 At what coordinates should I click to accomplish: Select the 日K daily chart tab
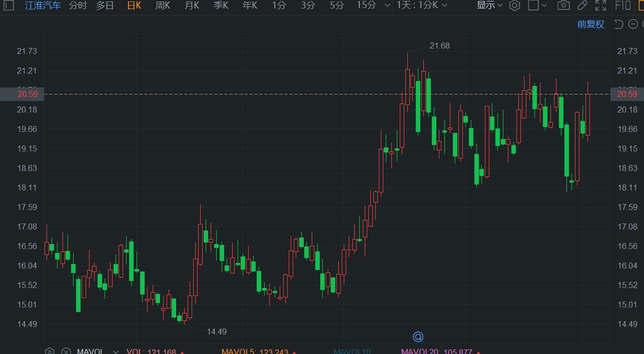134,5
